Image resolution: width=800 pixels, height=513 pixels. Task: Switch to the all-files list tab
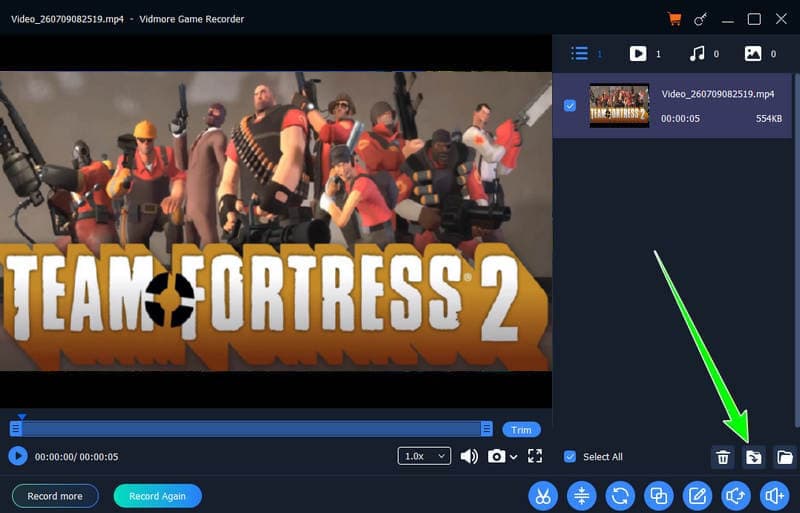click(580, 54)
